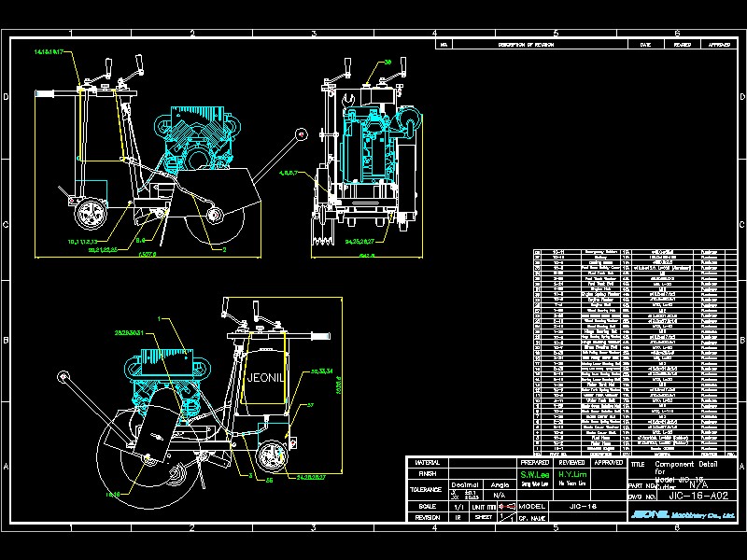Image resolution: width=747 pixels, height=560 pixels.
Task: Click the N/A angle tolerance value
Action: click(x=500, y=496)
